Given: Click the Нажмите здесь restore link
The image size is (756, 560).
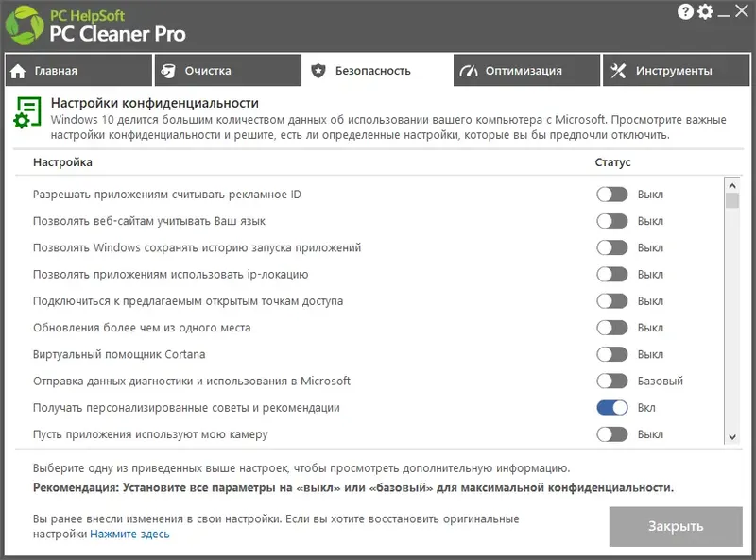Looking at the screenshot, I should (129, 535).
